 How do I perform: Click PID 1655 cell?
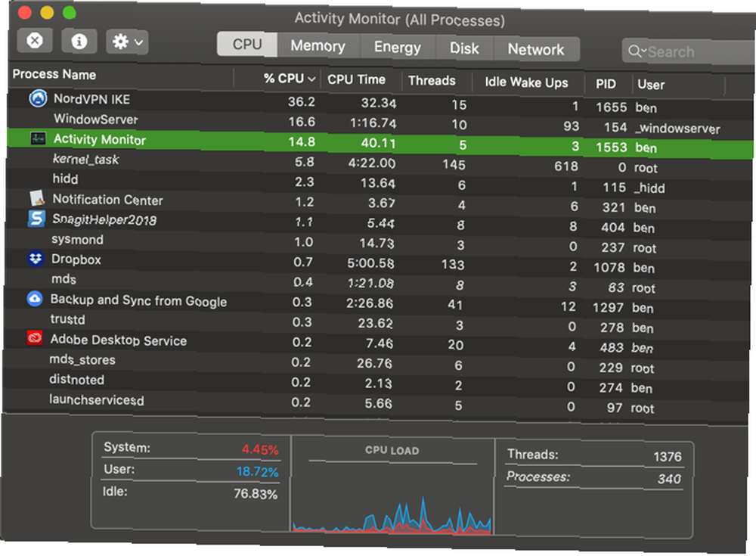coord(611,107)
